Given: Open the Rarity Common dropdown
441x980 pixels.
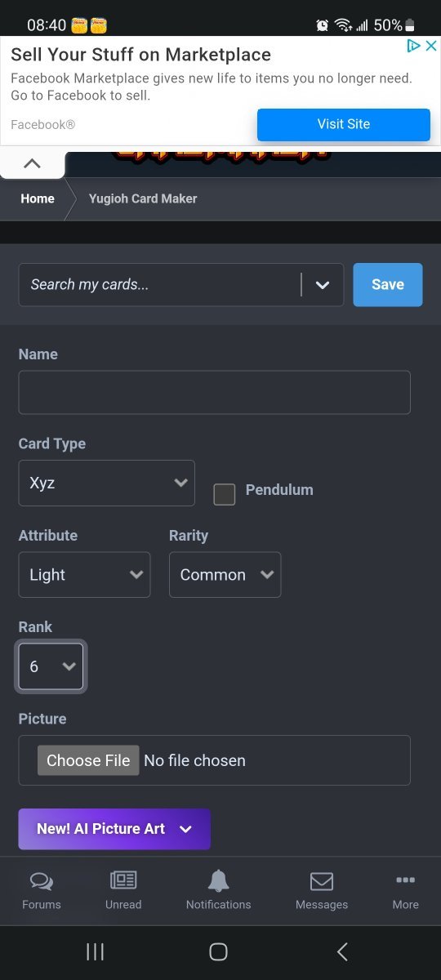Looking at the screenshot, I should tap(225, 575).
